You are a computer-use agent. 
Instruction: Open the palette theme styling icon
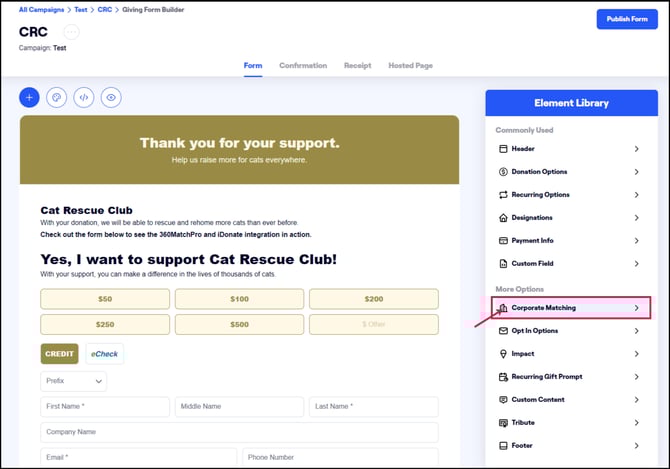(x=57, y=98)
